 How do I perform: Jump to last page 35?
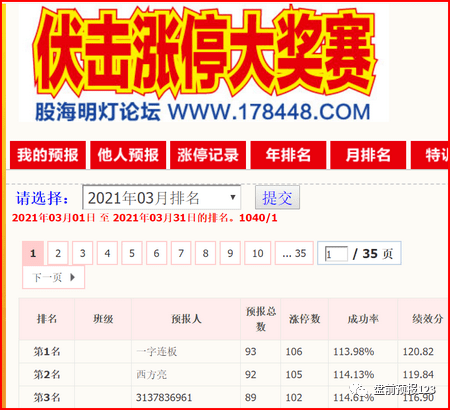tap(294, 253)
